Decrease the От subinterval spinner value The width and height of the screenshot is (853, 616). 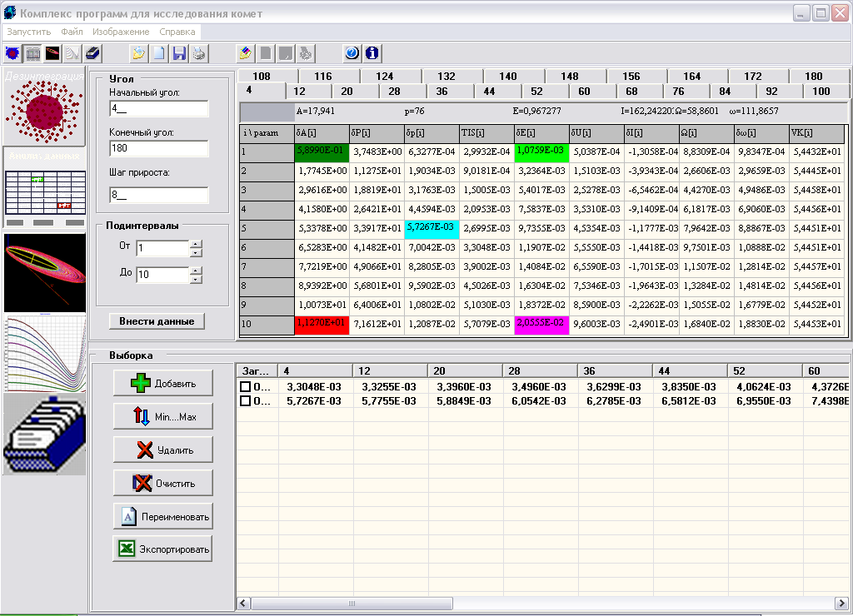(x=196, y=253)
